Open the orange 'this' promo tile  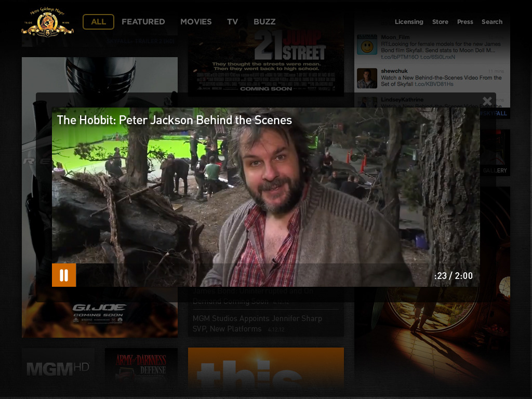click(x=265, y=368)
